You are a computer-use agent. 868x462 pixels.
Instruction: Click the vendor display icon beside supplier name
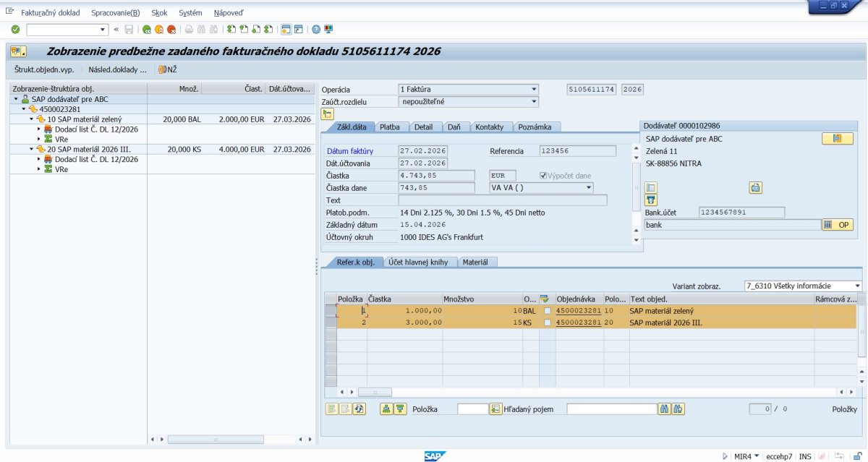[837, 139]
